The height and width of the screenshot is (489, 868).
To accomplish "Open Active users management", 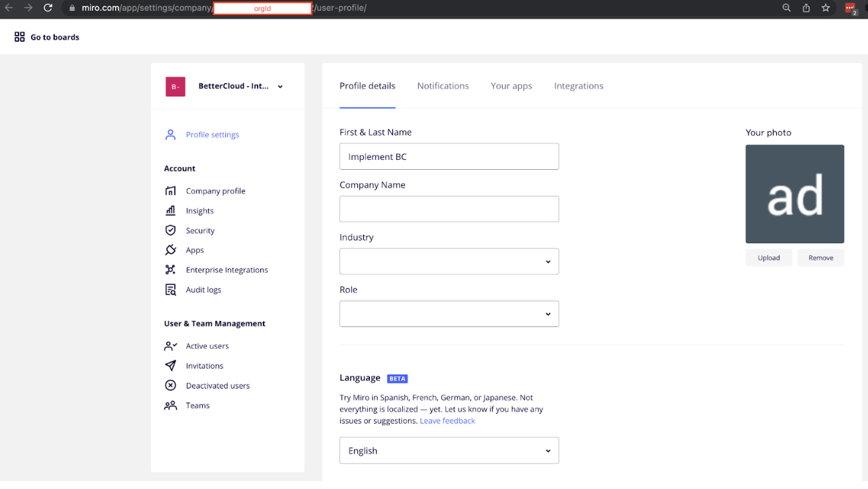I will [x=207, y=346].
